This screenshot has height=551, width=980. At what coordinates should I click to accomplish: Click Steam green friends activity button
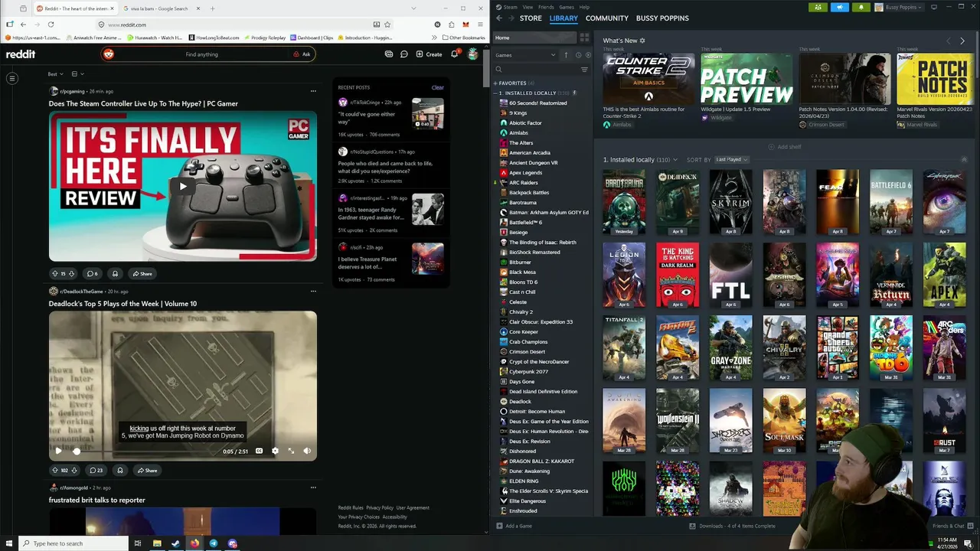[818, 7]
